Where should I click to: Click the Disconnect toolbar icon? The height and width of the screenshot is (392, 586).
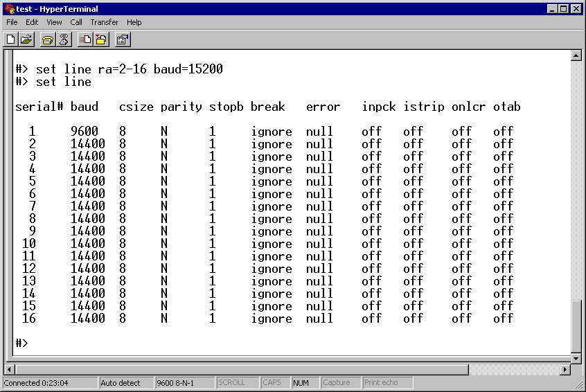point(64,39)
